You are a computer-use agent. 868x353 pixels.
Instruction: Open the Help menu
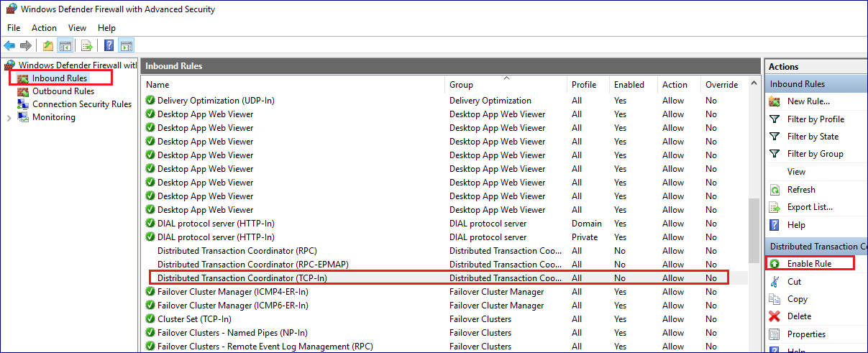106,28
